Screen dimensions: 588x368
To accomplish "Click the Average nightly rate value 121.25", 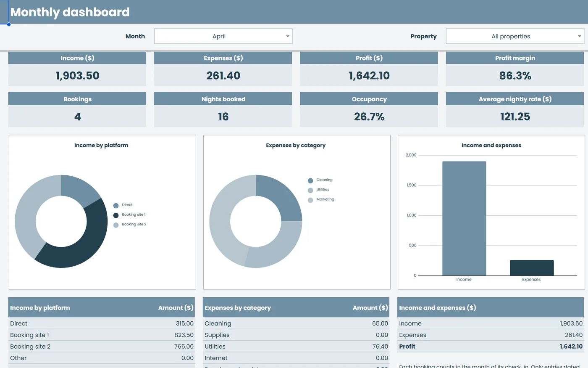I will [x=515, y=116].
